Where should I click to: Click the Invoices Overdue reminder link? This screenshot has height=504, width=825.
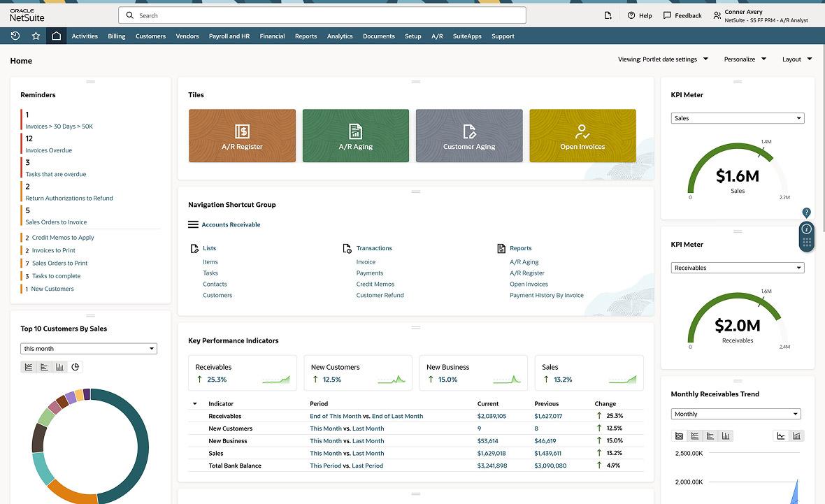click(x=49, y=150)
